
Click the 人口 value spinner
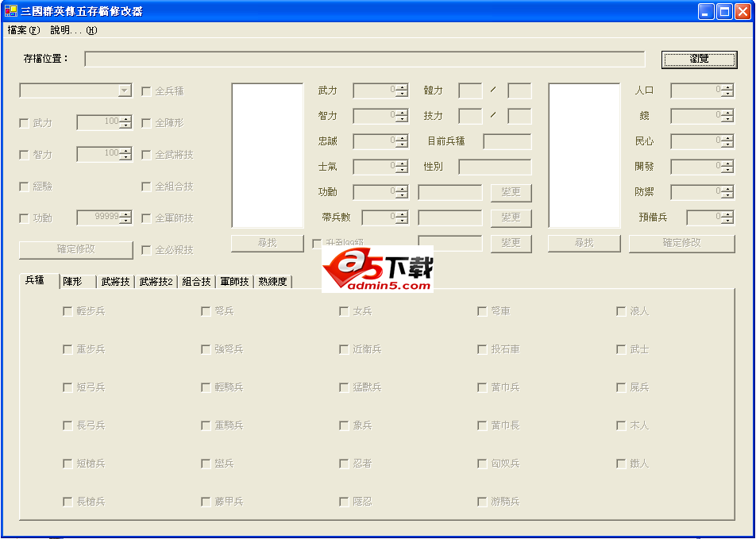[703, 90]
